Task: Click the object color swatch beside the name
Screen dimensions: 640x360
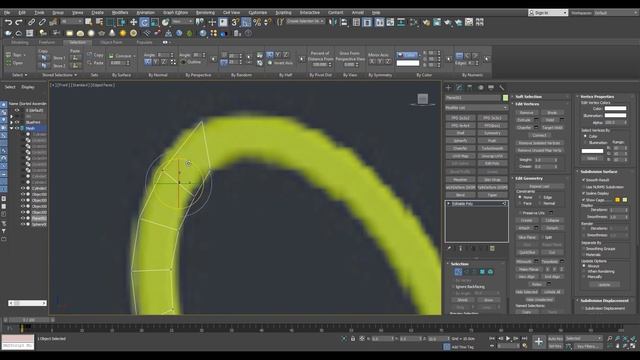Action: (x=505, y=98)
